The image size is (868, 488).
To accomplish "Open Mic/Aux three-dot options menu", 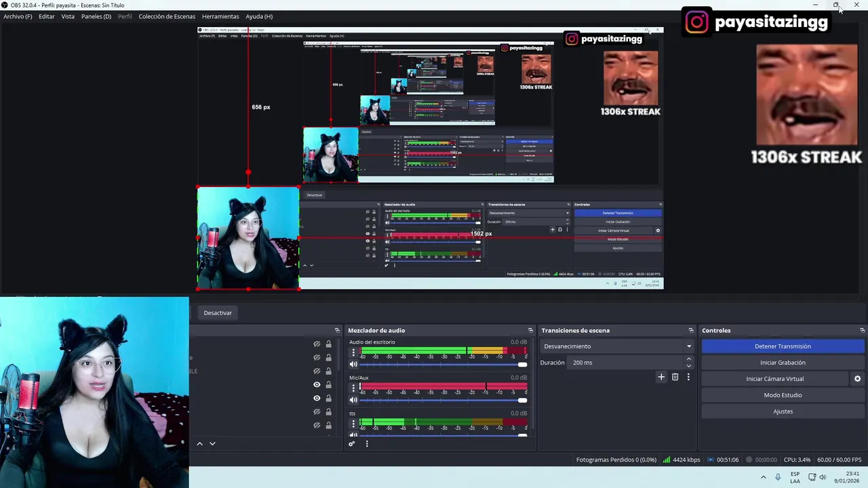I will click(353, 388).
